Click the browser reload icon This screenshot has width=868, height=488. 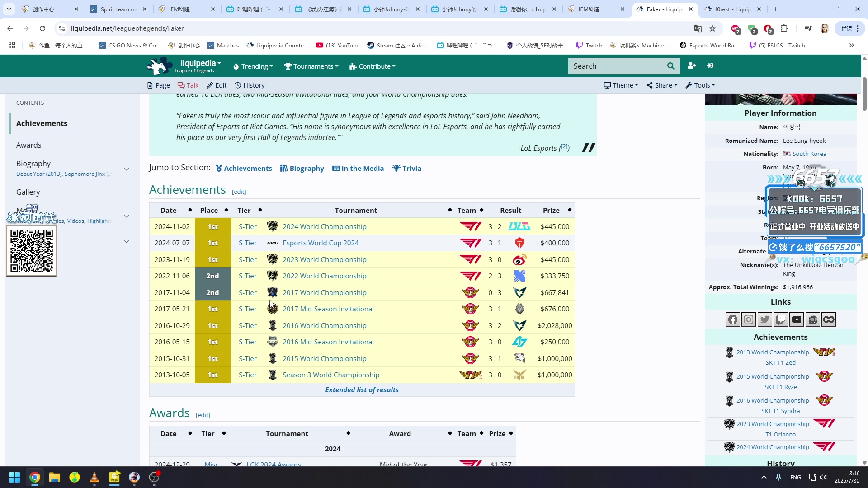pos(42,28)
